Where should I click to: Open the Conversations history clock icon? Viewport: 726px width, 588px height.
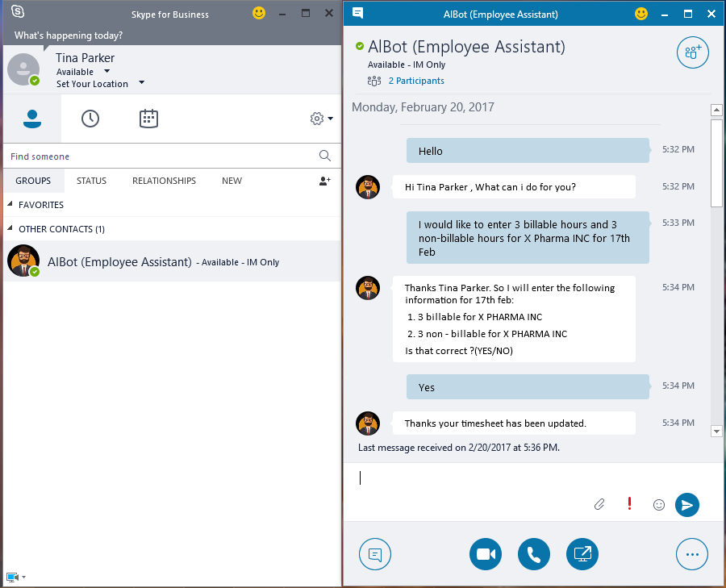(x=90, y=119)
